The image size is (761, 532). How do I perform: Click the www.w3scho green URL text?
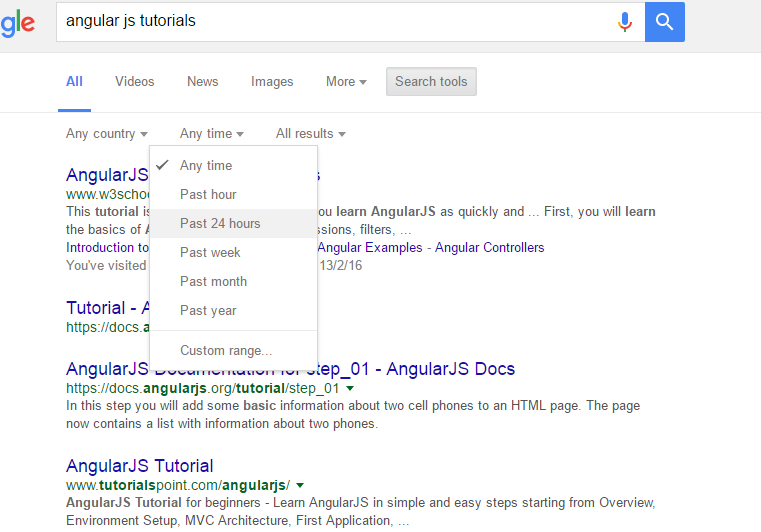107,194
